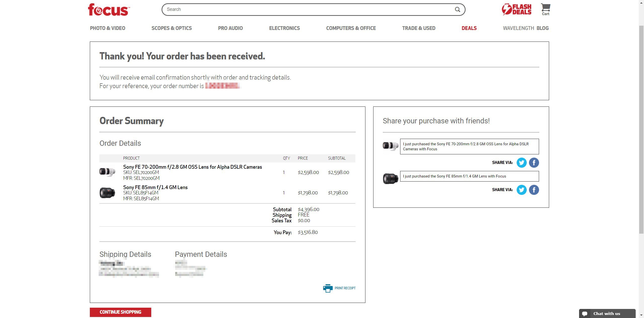Click the Payment Details heading

point(201,254)
